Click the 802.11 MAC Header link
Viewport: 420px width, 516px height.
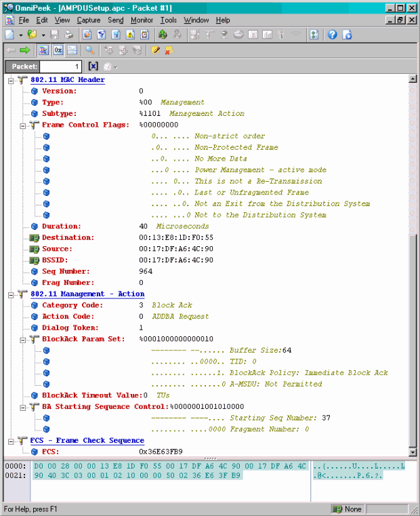68,79
